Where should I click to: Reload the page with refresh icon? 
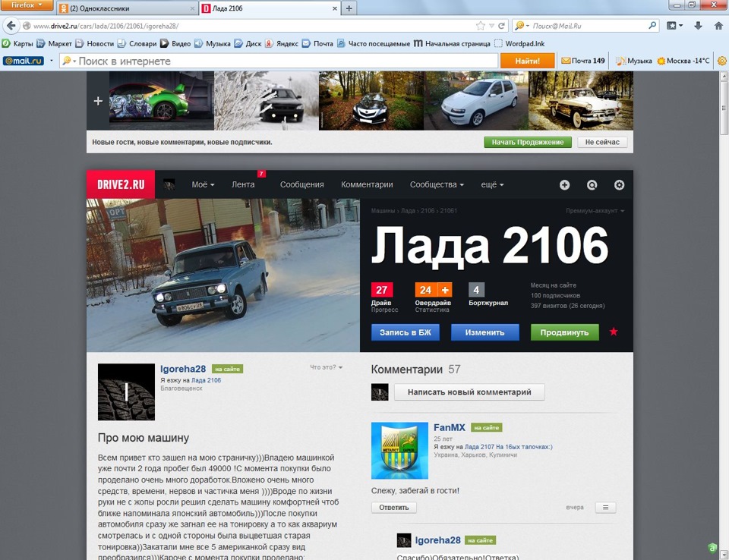(x=501, y=26)
